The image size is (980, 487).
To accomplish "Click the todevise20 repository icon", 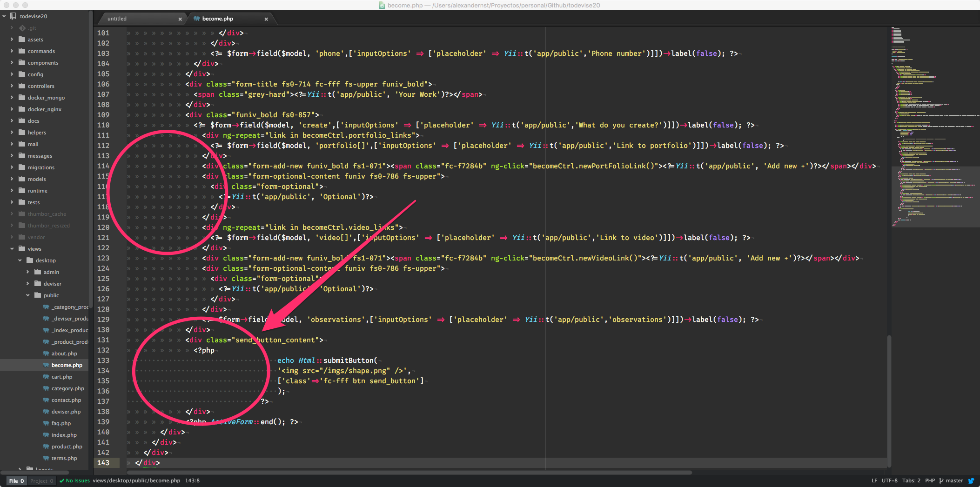I will pyautogui.click(x=13, y=16).
